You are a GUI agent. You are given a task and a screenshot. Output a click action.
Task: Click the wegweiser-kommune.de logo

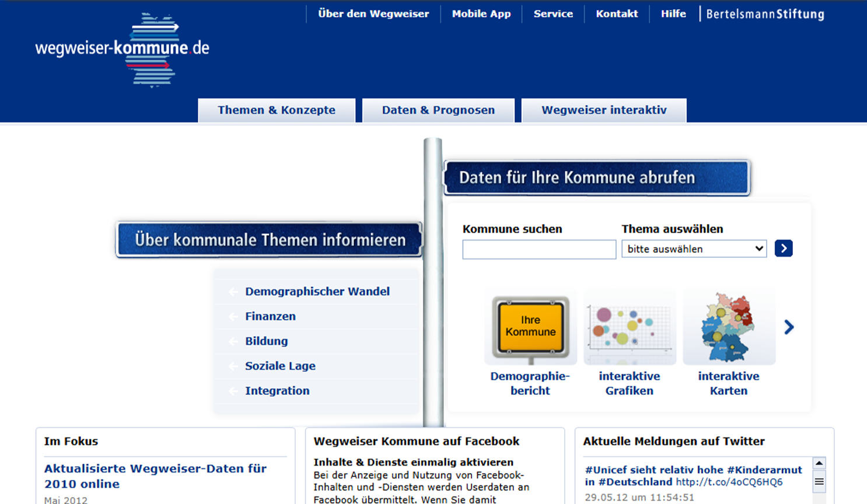[x=122, y=50]
